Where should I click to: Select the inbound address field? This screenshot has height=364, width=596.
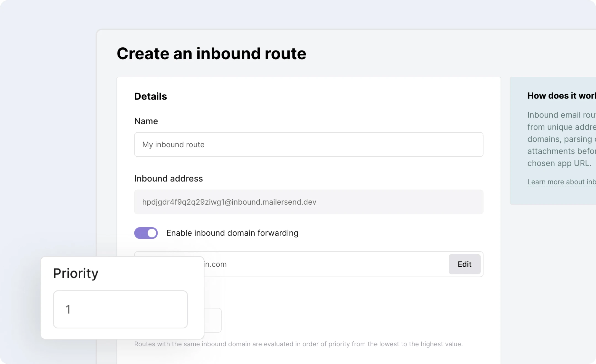pos(308,202)
